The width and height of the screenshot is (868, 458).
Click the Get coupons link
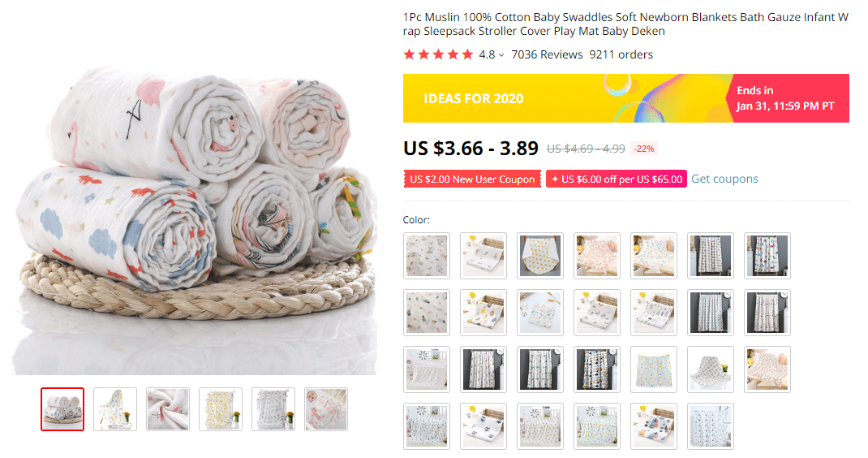tap(724, 179)
